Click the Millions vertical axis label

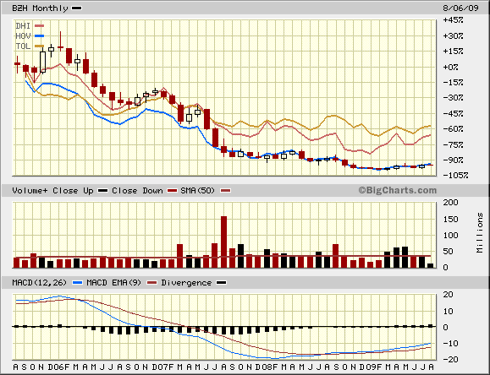[480, 233]
